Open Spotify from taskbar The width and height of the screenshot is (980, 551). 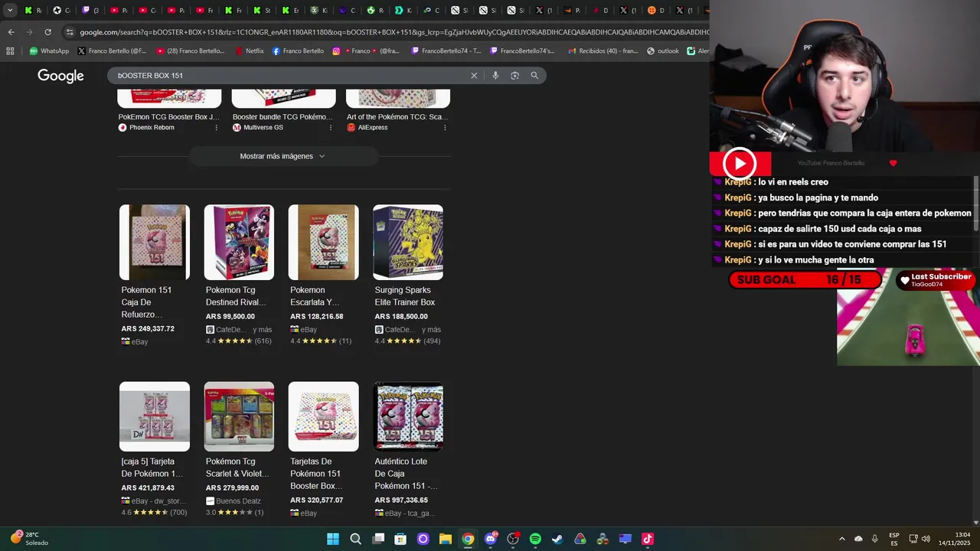coord(535,539)
